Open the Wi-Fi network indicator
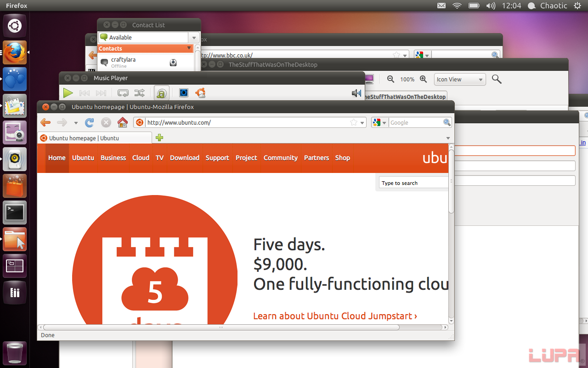 click(x=457, y=6)
